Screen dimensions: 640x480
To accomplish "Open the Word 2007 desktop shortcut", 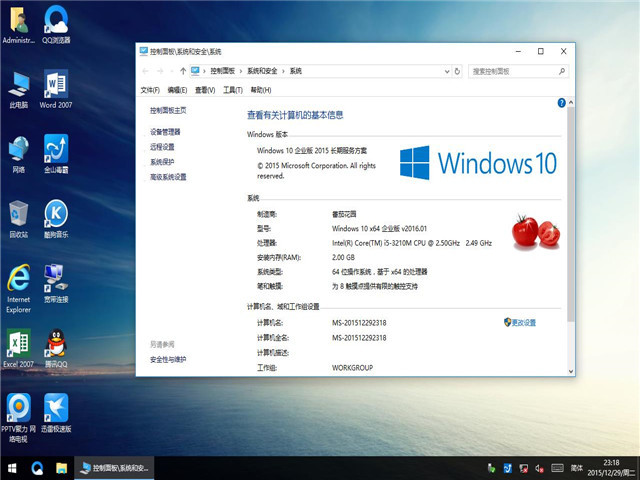I will coord(56,86).
